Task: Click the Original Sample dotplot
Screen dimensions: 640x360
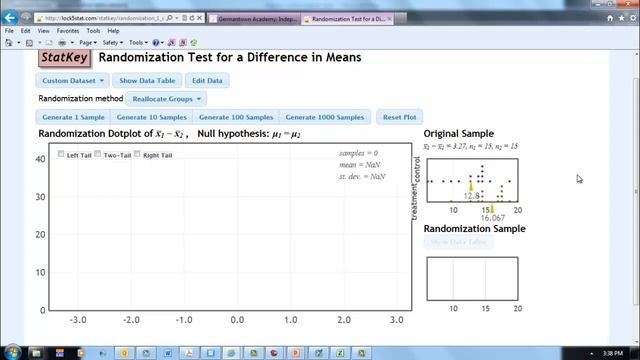Action: (473, 180)
